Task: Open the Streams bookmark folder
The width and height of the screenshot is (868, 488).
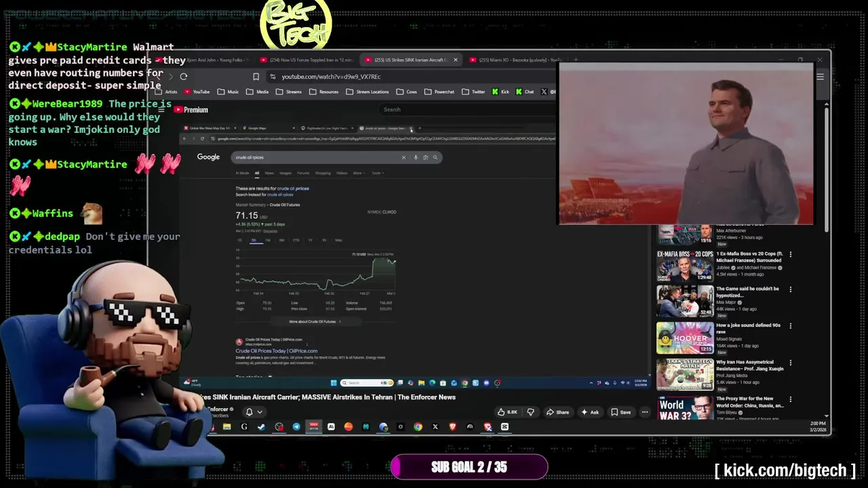Action: [289, 91]
